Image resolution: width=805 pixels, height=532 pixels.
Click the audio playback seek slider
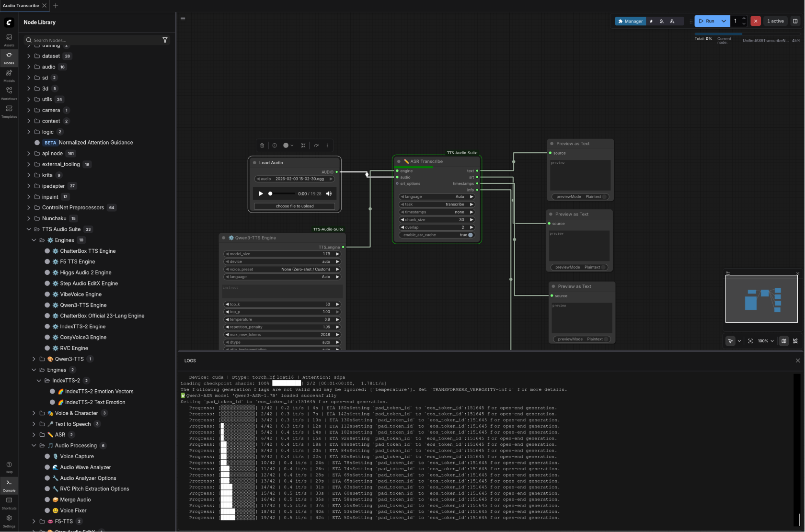pyautogui.click(x=282, y=194)
